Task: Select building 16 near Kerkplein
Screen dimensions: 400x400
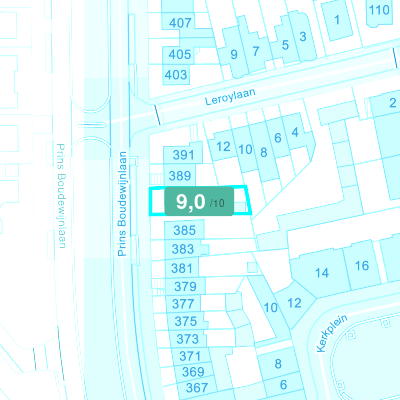Action: click(362, 266)
